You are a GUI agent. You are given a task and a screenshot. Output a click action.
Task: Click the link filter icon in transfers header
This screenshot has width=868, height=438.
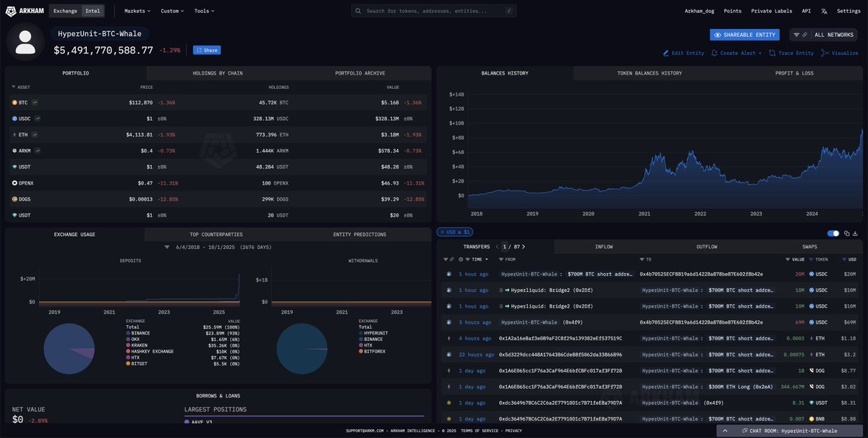pyautogui.click(x=451, y=259)
